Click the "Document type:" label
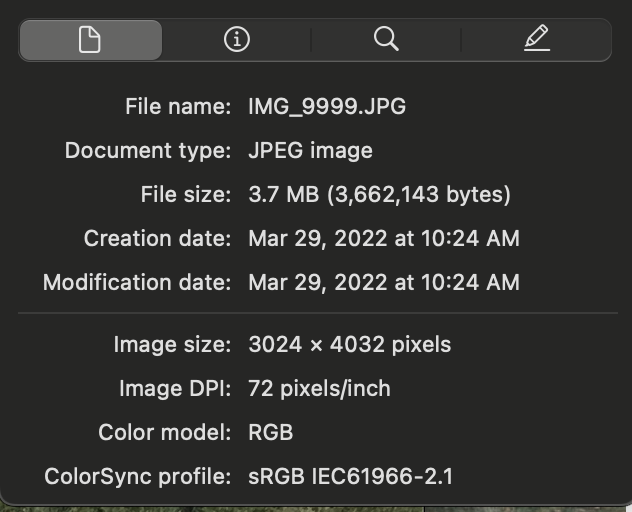The width and height of the screenshot is (632, 512). [x=148, y=151]
